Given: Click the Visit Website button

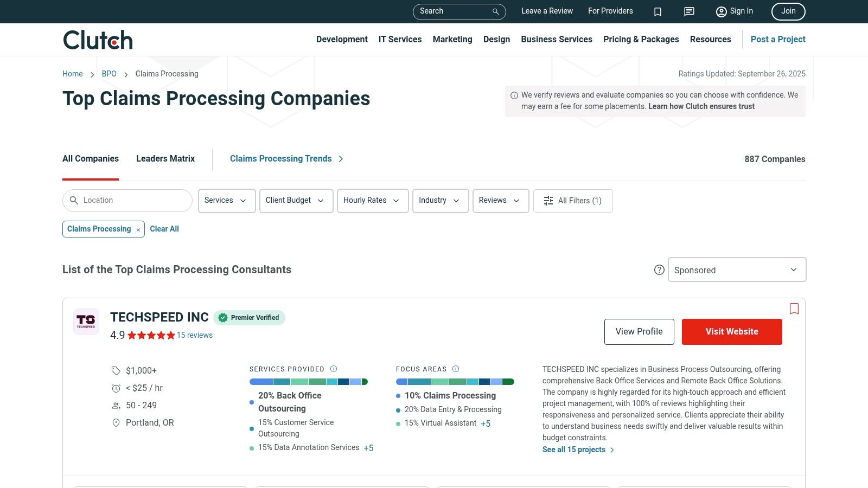Looking at the screenshot, I should coord(731,332).
